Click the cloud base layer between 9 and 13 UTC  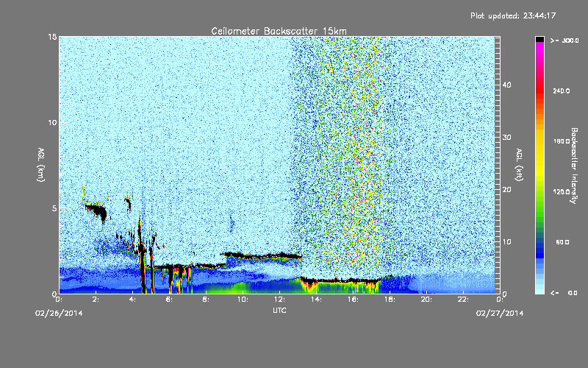click(x=262, y=255)
